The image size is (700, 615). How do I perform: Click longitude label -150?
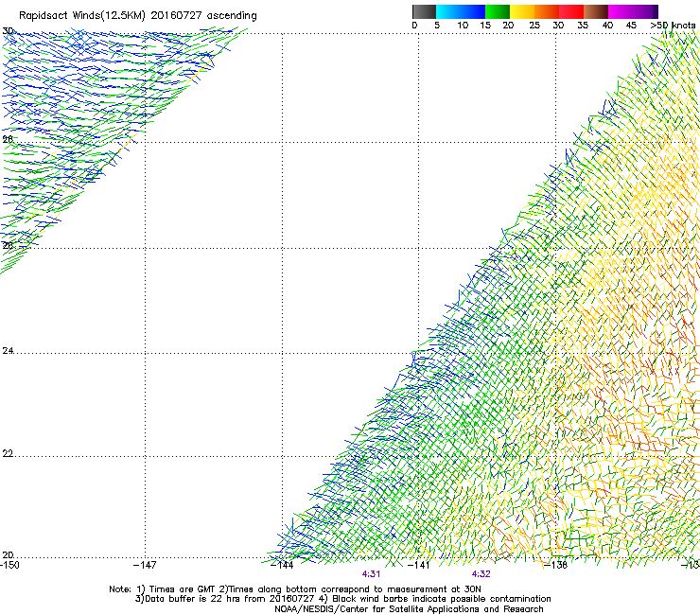click(9, 565)
